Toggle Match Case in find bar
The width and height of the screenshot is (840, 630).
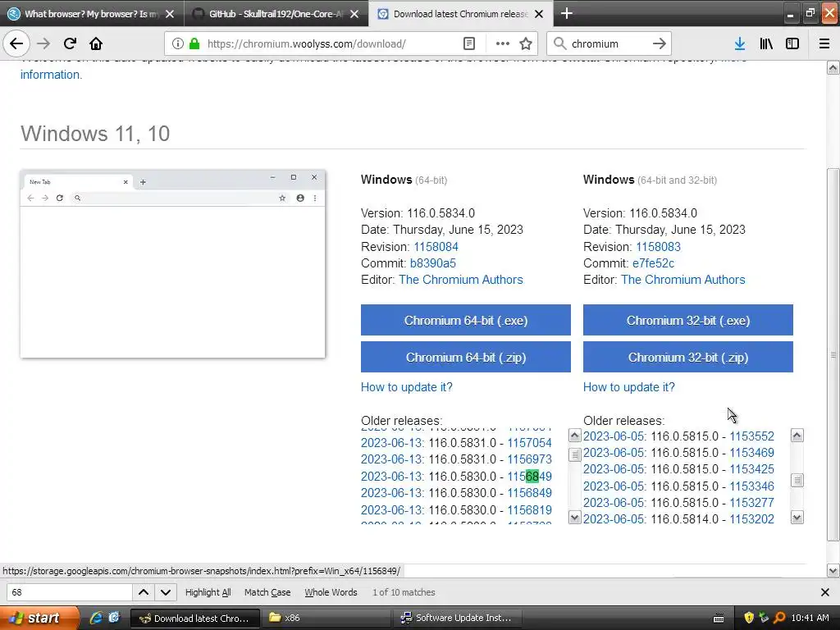267,592
